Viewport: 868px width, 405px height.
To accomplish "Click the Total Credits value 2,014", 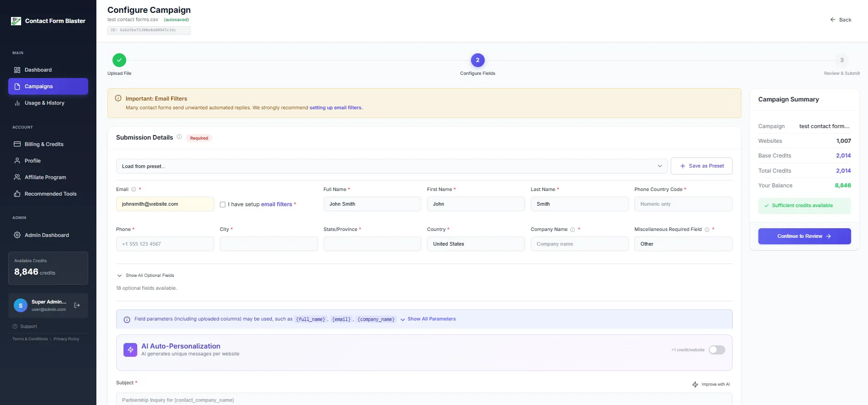I will click(x=843, y=171).
